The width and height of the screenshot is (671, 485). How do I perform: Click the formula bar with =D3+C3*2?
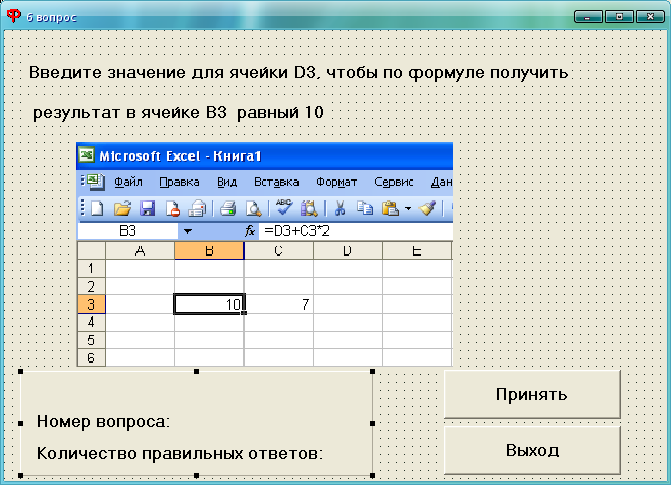pos(355,232)
